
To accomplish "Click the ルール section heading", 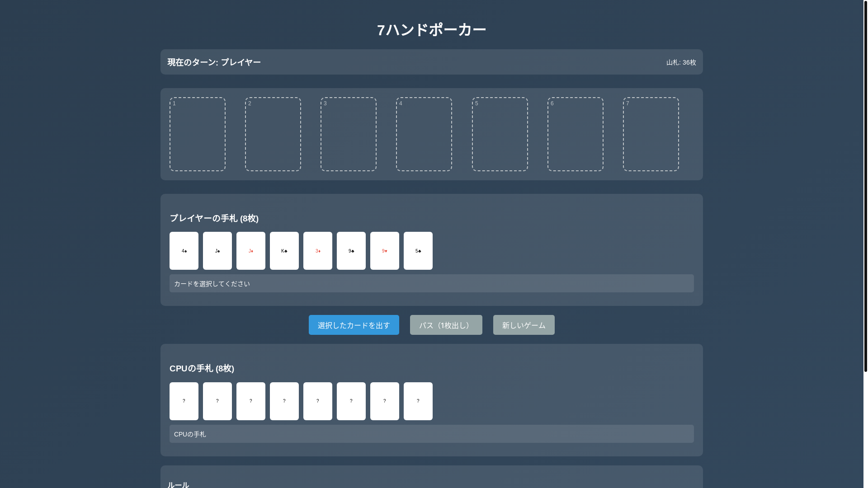I will (x=178, y=484).
